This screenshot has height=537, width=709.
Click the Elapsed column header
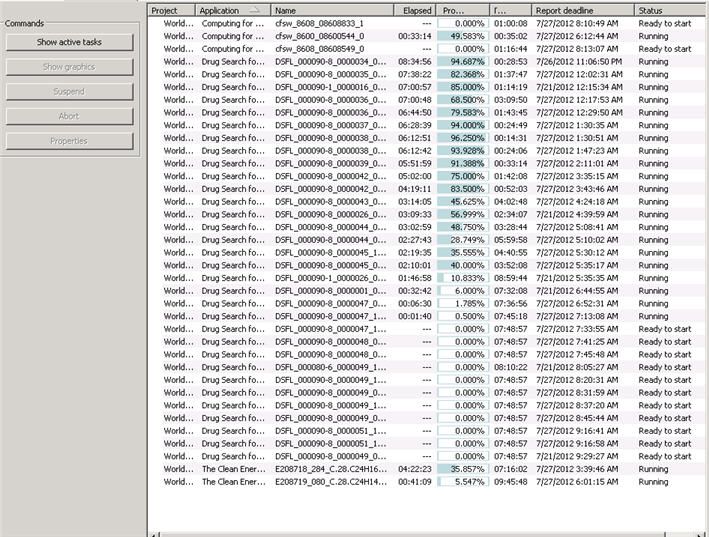(416, 10)
